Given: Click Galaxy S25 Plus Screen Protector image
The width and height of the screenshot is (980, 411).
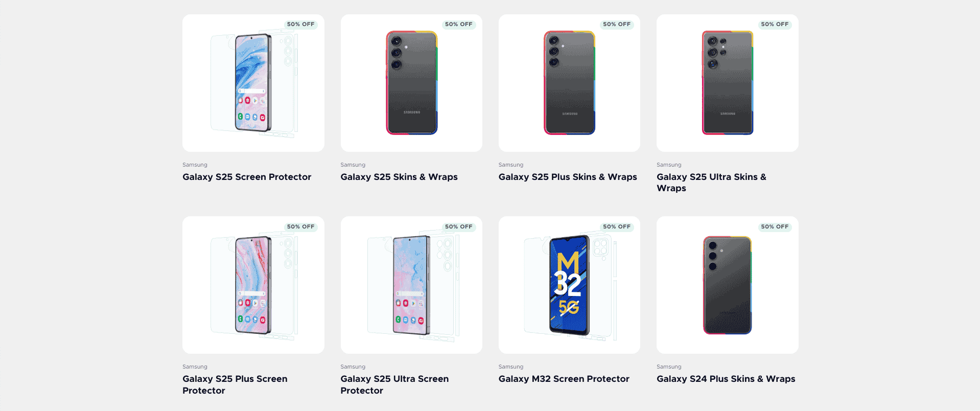Looking at the screenshot, I should tap(253, 285).
